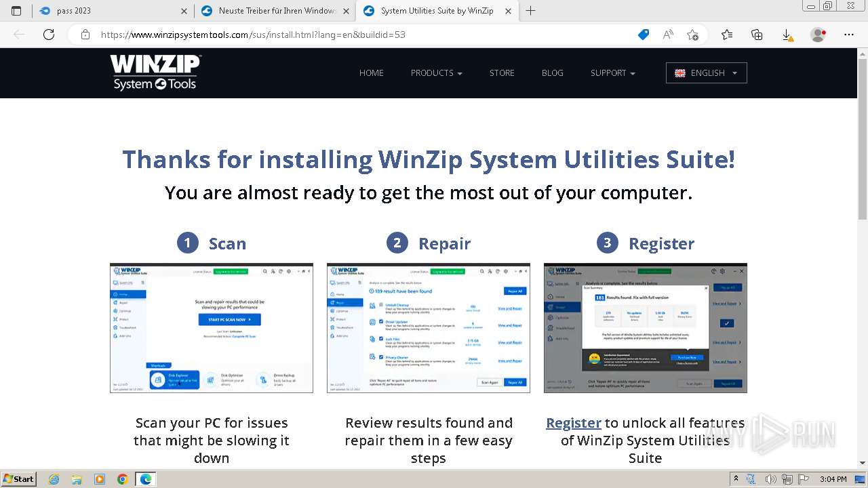The height and width of the screenshot is (488, 868).
Task: View site information via the lock icon
Action: pyautogui.click(x=85, y=35)
